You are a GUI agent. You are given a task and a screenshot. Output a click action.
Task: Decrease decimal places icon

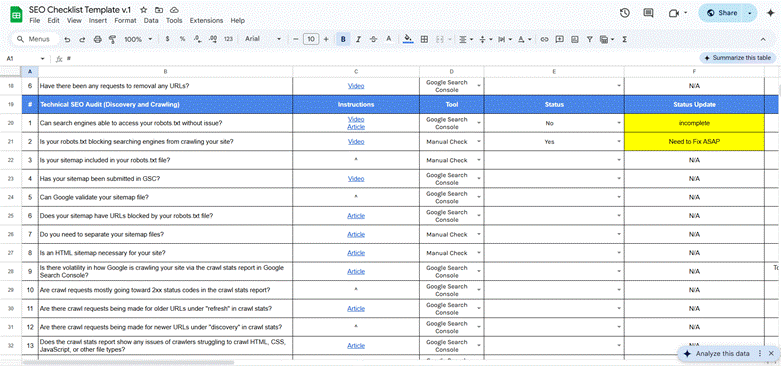point(197,39)
